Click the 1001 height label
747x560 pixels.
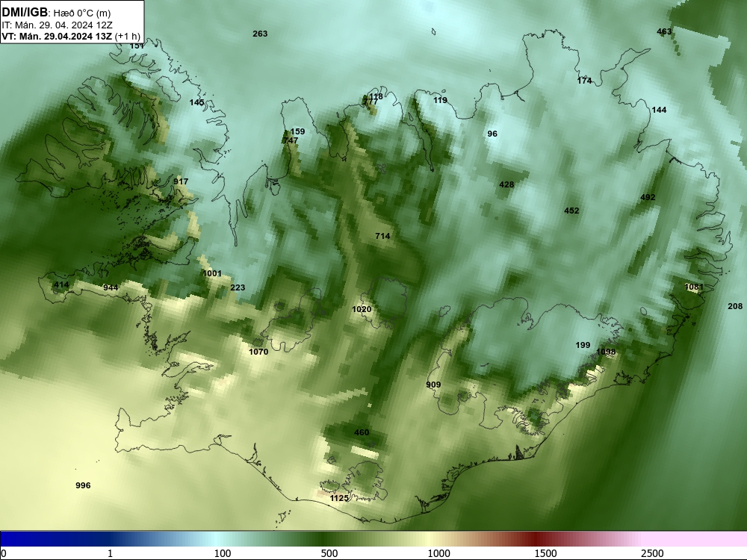point(212,273)
